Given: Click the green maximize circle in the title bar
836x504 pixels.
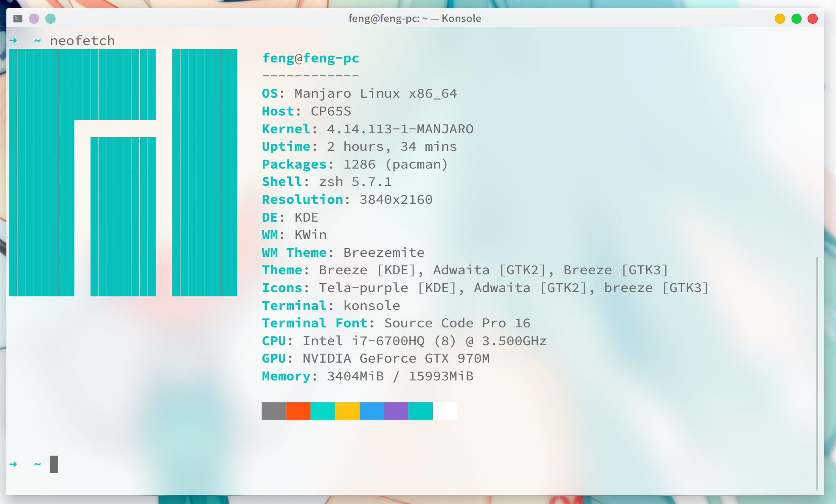Looking at the screenshot, I should [x=796, y=18].
